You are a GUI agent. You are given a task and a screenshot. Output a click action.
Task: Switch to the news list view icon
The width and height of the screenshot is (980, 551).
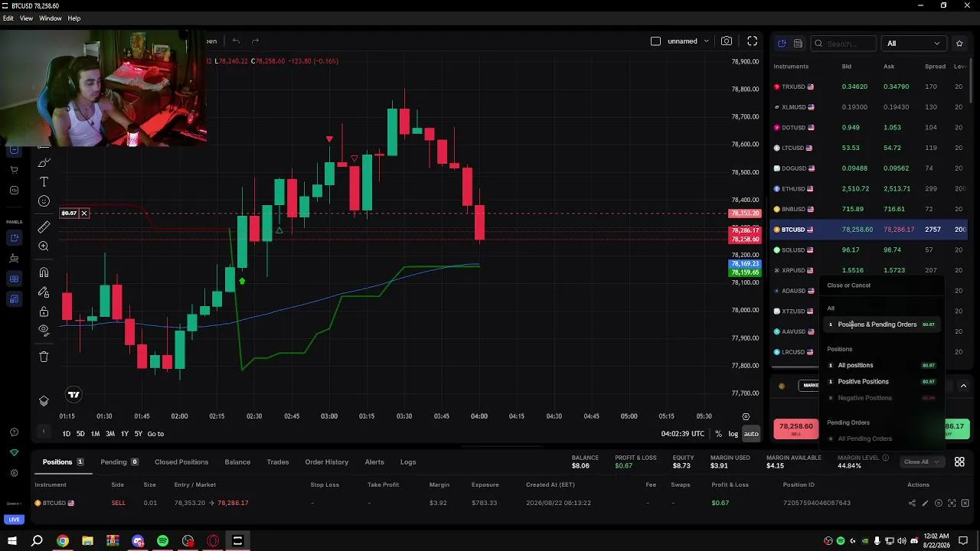point(798,44)
